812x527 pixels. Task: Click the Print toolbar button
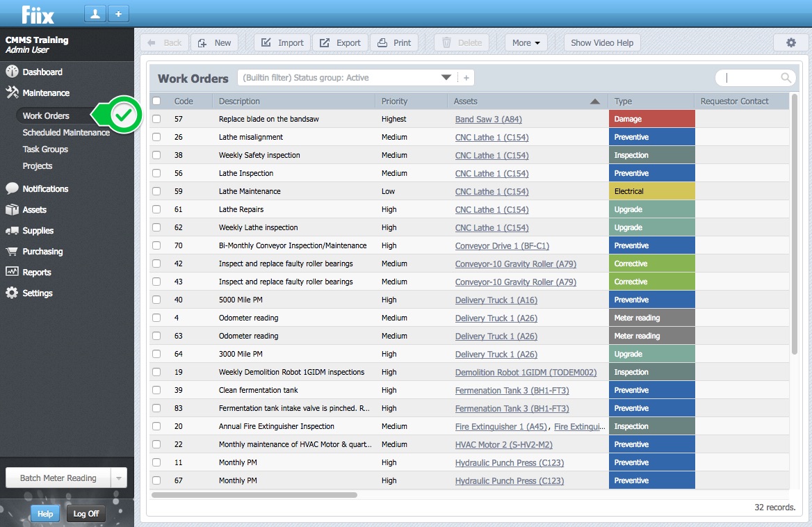(x=394, y=43)
